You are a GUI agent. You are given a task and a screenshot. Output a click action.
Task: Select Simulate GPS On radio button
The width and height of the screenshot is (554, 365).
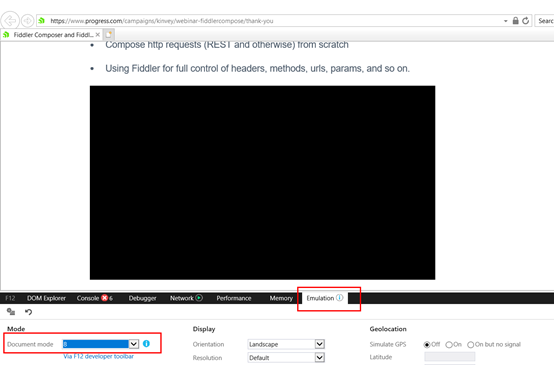(x=449, y=345)
